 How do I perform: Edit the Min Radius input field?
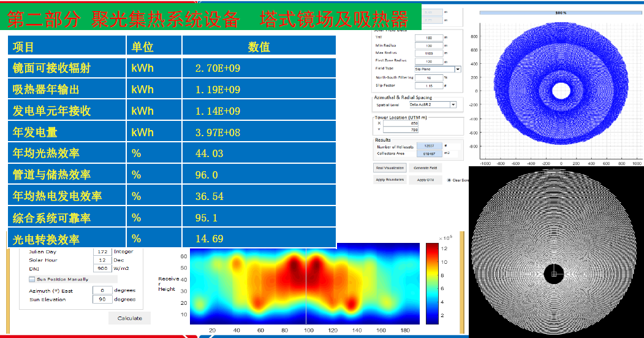coord(429,45)
